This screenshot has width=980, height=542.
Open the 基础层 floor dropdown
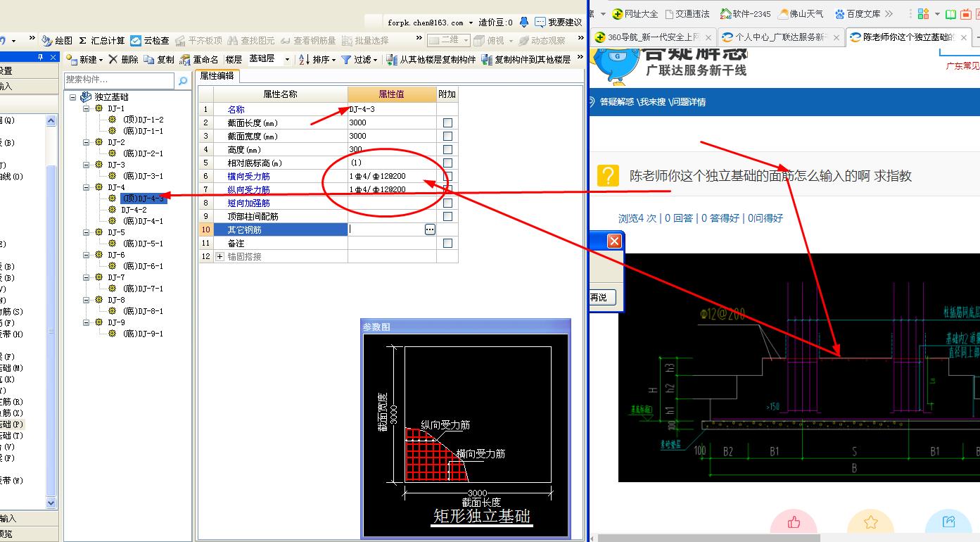click(x=287, y=60)
